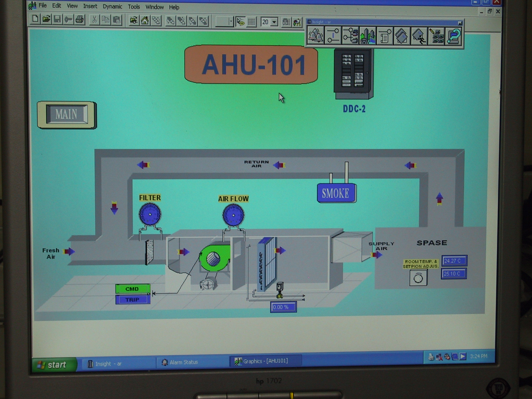Screen dimensions: 532x399
Task: Click the AHU-101 title banner
Action: 251,64
